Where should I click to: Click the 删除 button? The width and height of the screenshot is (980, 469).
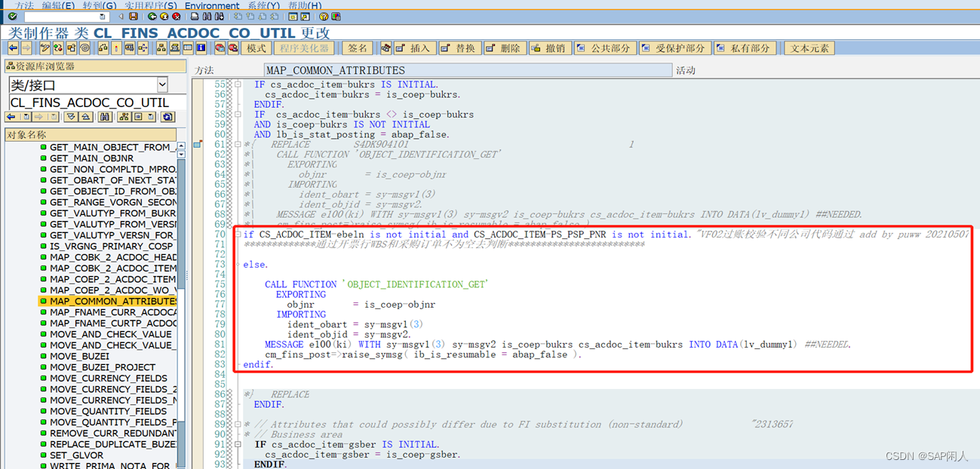[x=505, y=48]
